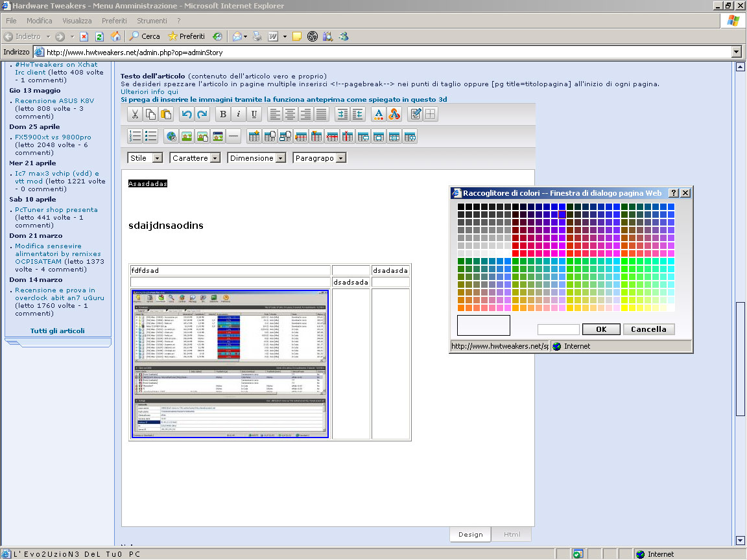Open the text color picker icon
The image size is (747, 560).
pyautogui.click(x=379, y=115)
